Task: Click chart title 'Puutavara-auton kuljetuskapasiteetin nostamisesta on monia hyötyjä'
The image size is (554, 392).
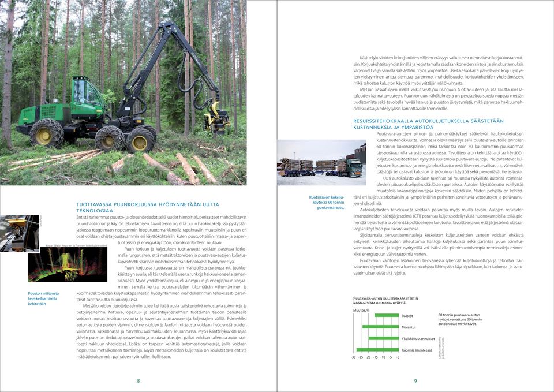Action: (385, 301)
